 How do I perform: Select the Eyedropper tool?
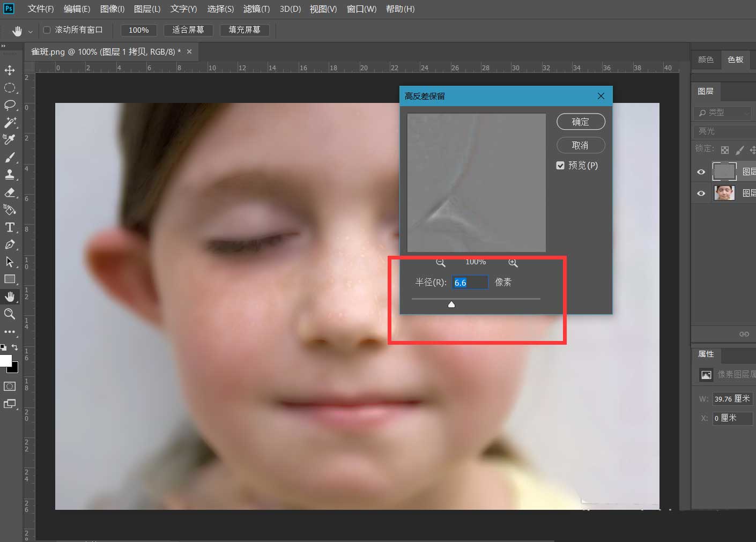tap(10, 139)
